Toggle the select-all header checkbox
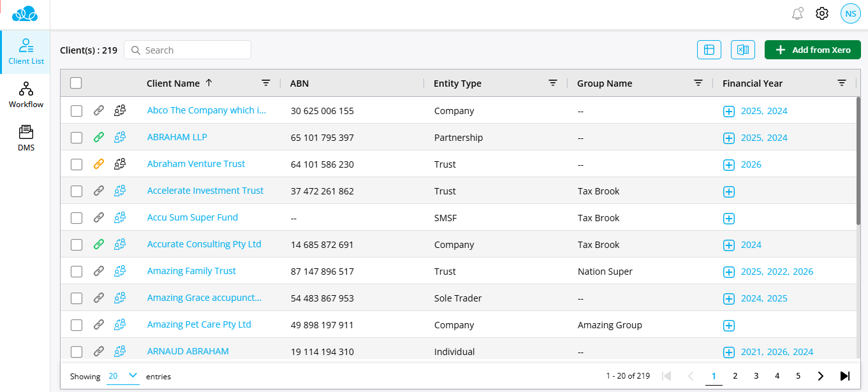The height and width of the screenshot is (392, 868). pos(76,83)
